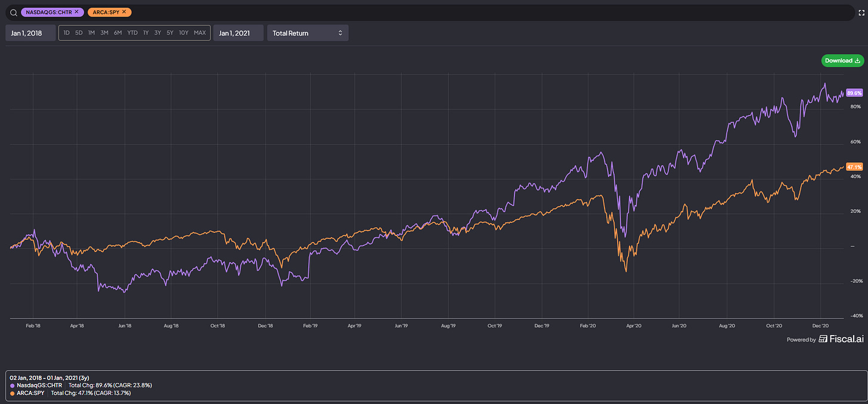Select the 1M time range
The width and height of the screenshot is (868, 404).
91,33
